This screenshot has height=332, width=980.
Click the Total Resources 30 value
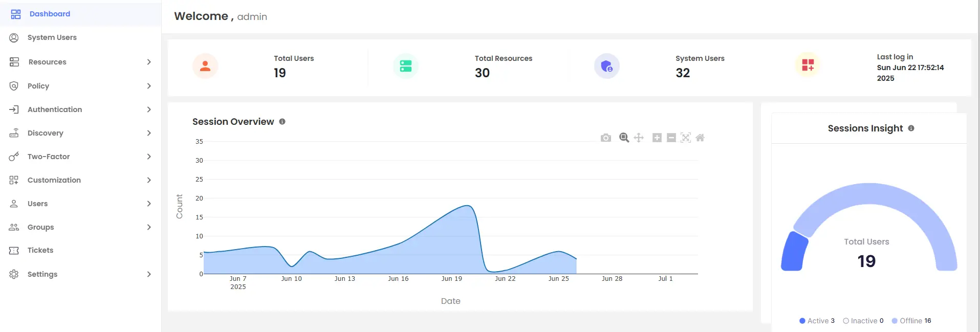tap(482, 73)
